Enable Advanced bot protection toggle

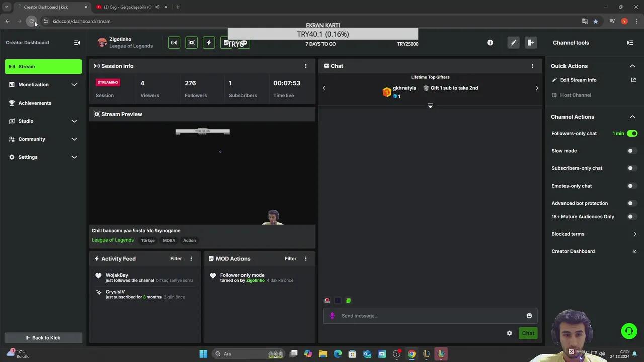632,203
